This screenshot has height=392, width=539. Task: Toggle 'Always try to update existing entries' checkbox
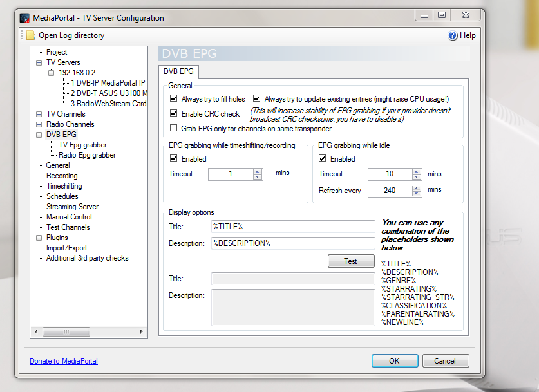[x=256, y=98]
